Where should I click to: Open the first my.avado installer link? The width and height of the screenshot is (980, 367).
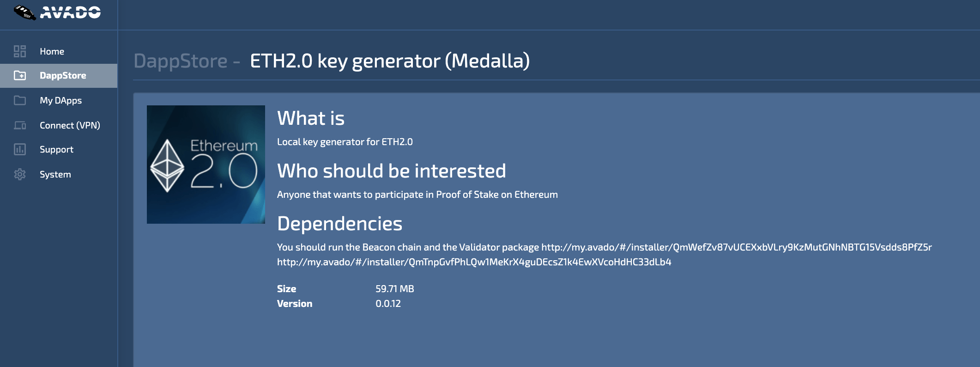736,247
